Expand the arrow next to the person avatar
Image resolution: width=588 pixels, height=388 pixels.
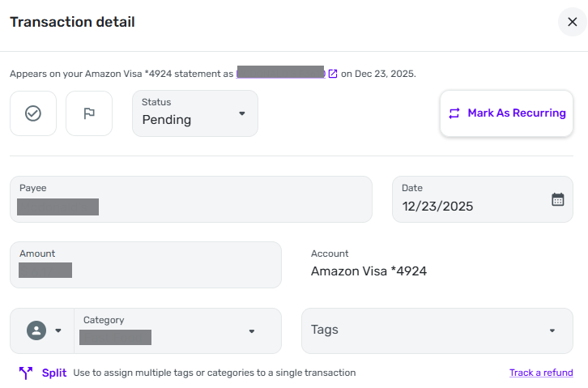(x=58, y=330)
